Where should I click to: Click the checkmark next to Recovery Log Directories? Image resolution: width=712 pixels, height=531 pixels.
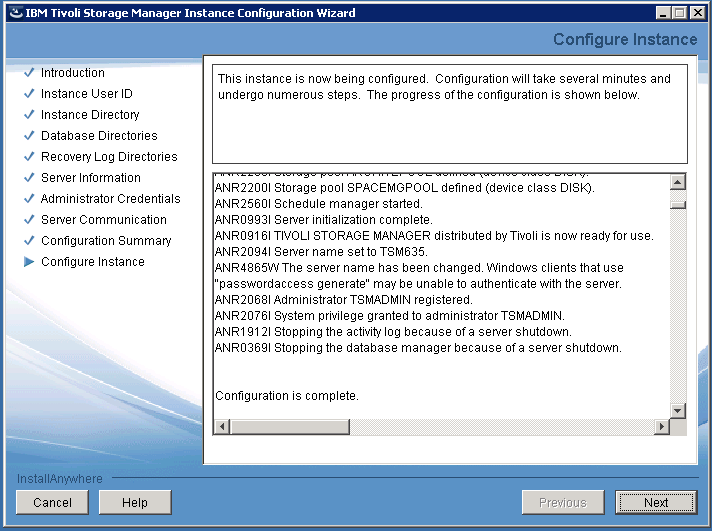coord(29,156)
